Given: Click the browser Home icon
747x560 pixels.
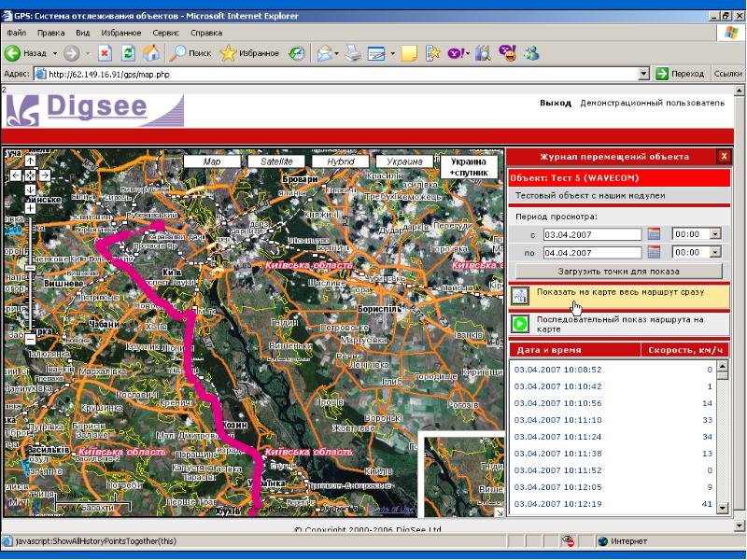Looking at the screenshot, I should pyautogui.click(x=150, y=53).
